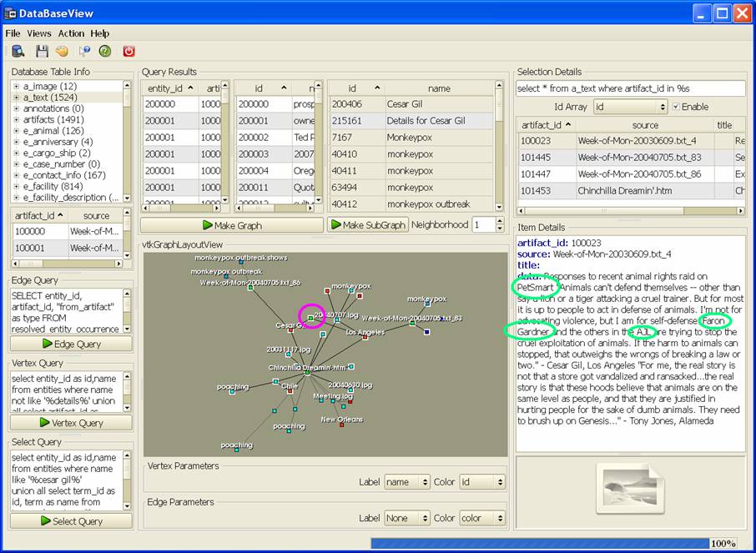Open the Vertex Parameters Label dropdown
Screen dimensions: 756x553
pos(407,482)
